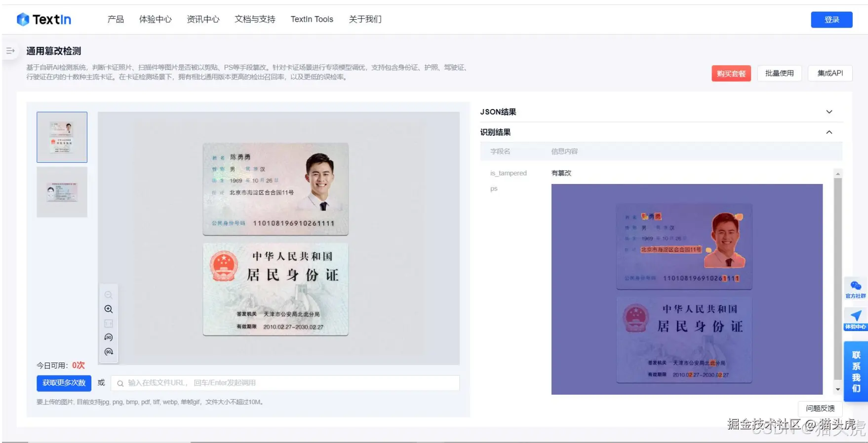Open the 体验中心 menu
Viewport: 868px width, 443px height.
(x=156, y=19)
